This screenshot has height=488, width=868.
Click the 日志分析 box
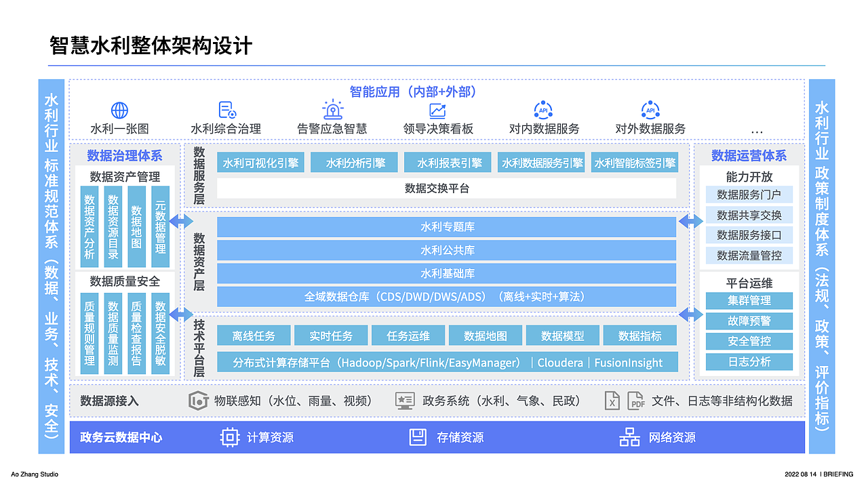[x=749, y=361]
